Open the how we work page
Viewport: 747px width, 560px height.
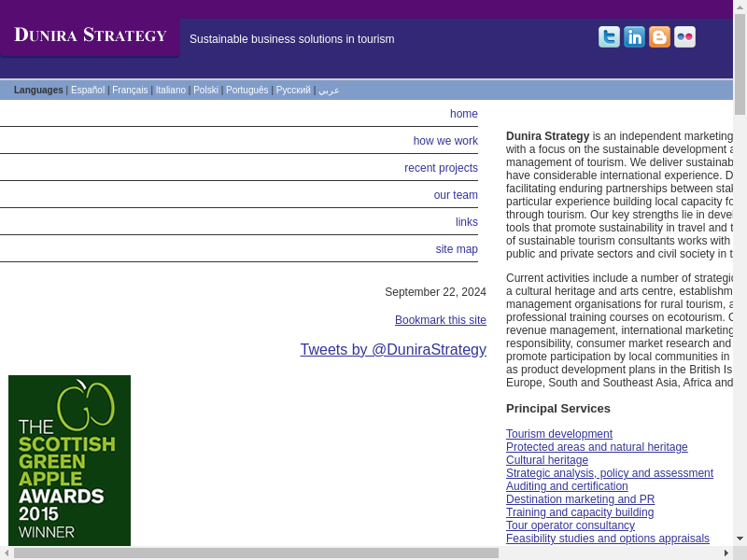445,141
